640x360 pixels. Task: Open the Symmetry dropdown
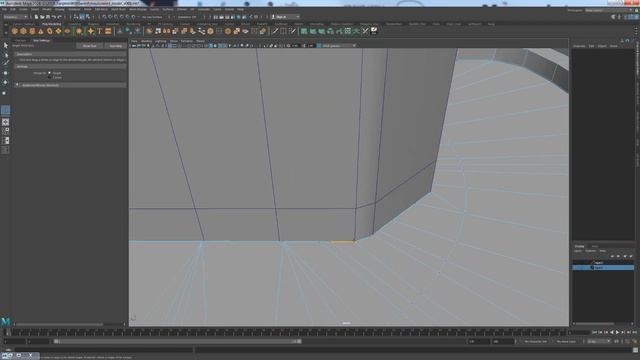(x=188, y=17)
